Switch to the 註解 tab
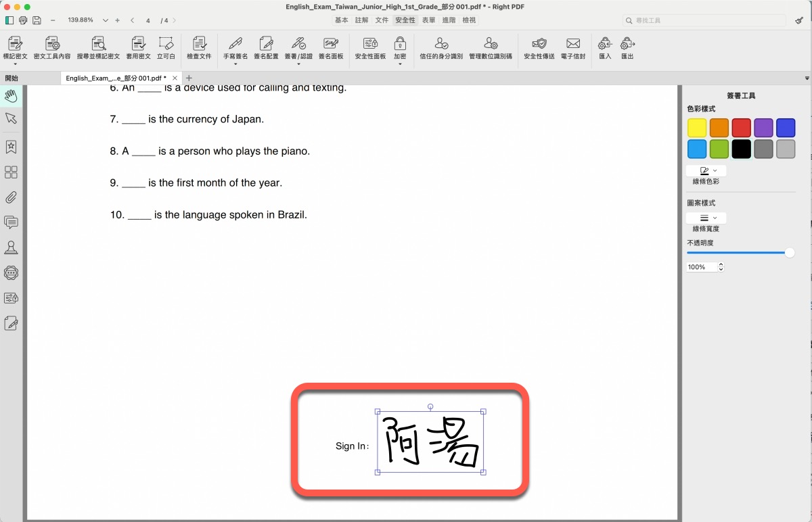812x522 pixels. click(362, 20)
